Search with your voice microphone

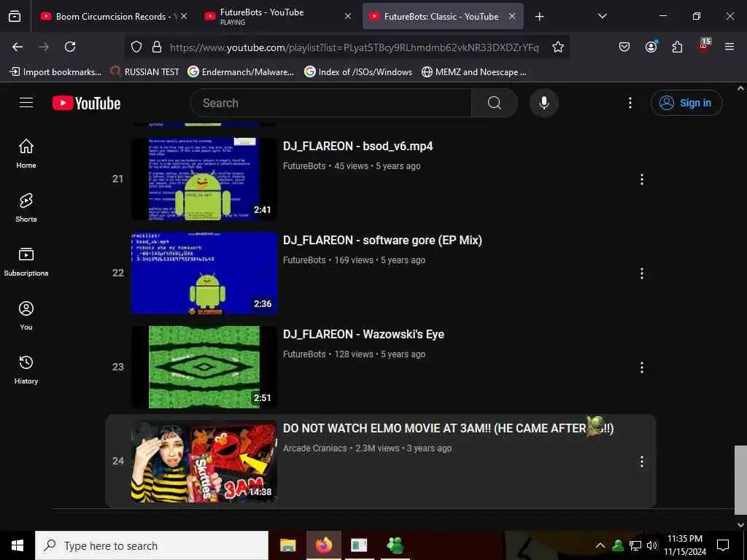(544, 103)
